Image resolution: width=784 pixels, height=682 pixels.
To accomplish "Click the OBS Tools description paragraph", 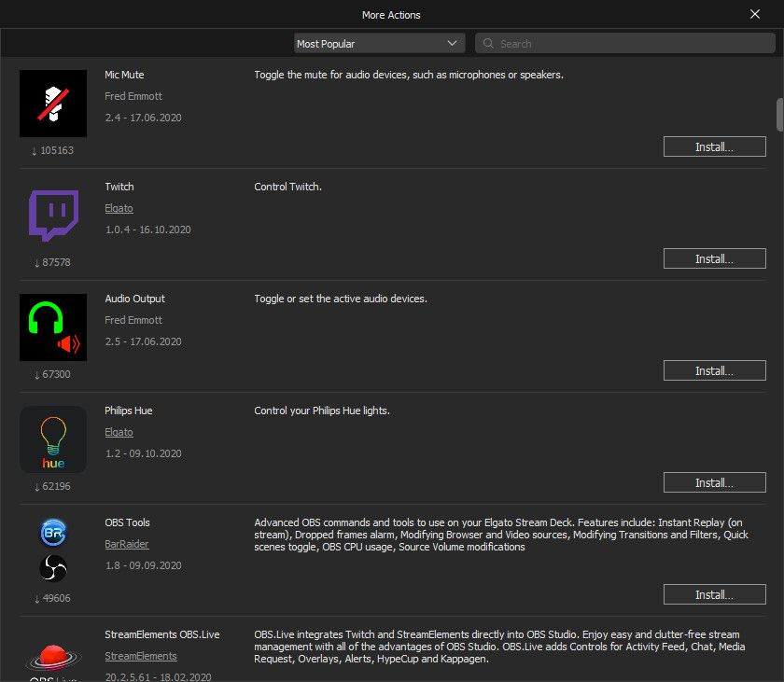I will tap(501, 535).
